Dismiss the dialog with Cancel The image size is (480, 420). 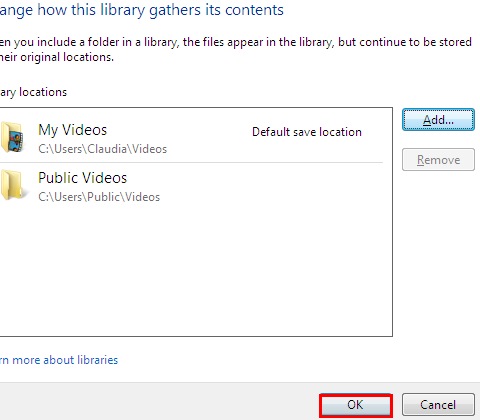[x=438, y=405]
